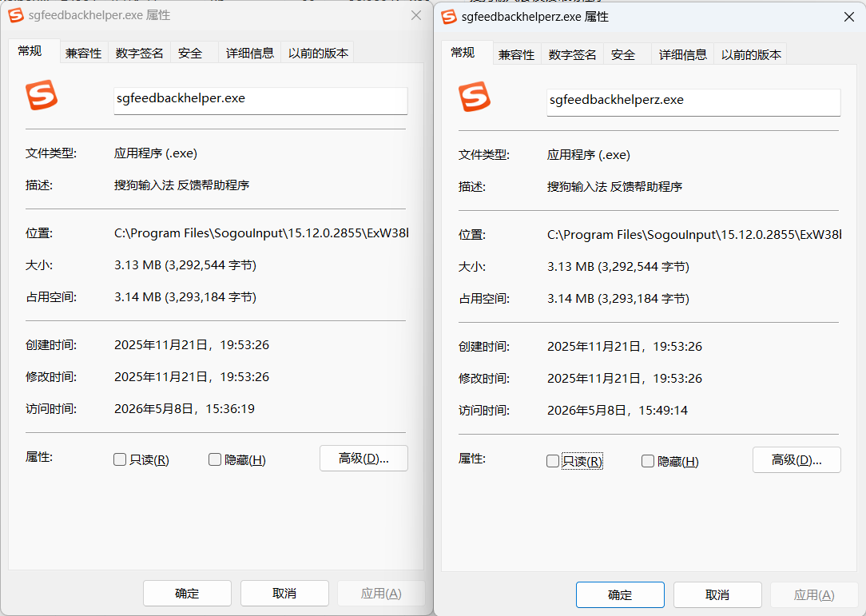Click access time 2026年5月8日，15:49:14

point(618,411)
